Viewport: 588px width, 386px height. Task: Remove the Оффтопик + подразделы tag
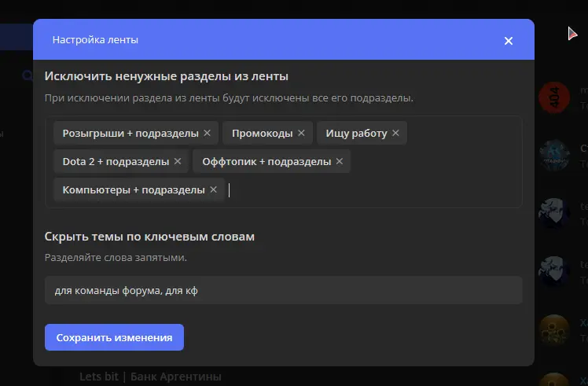pos(340,161)
